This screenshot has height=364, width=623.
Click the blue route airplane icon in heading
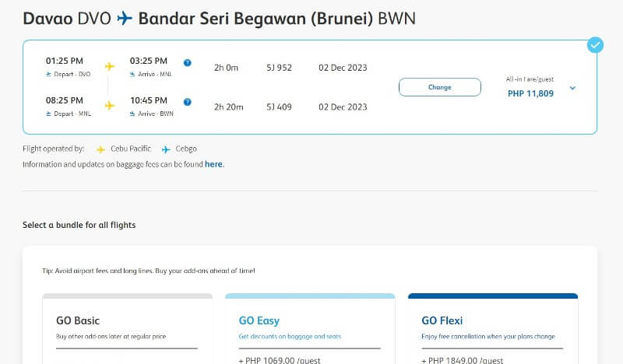click(125, 18)
